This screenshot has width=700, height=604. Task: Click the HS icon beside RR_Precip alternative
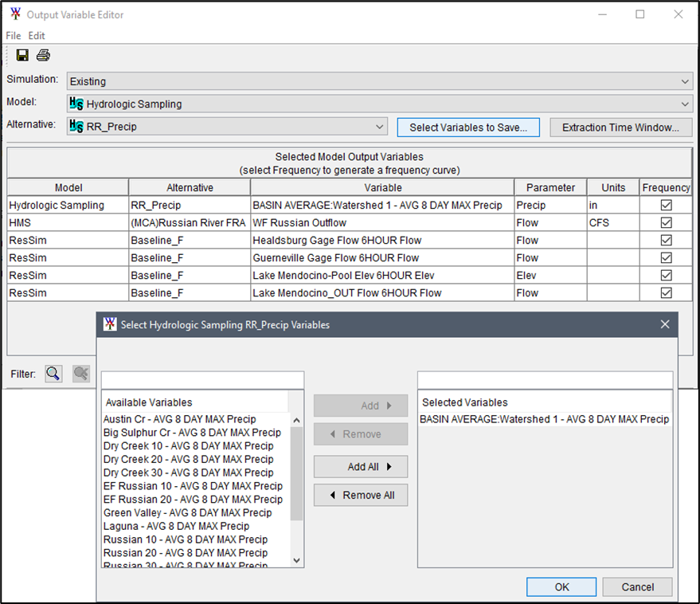[x=75, y=127]
